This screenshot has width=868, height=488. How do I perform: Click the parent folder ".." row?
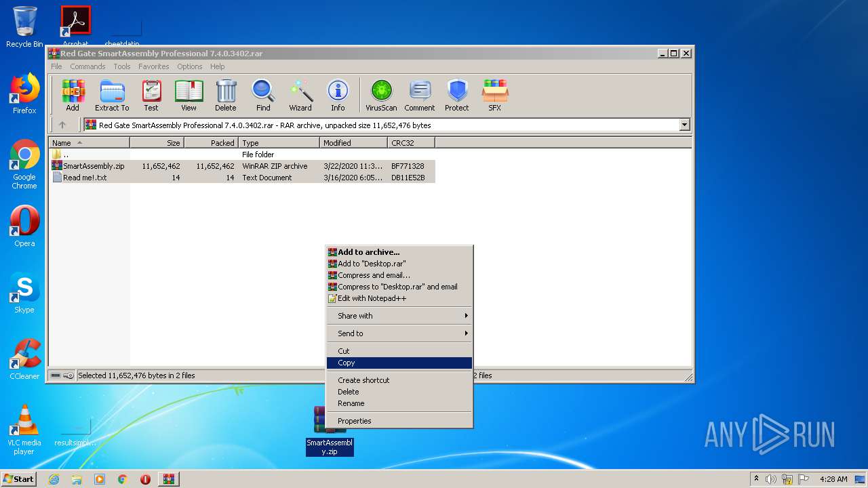(x=242, y=155)
